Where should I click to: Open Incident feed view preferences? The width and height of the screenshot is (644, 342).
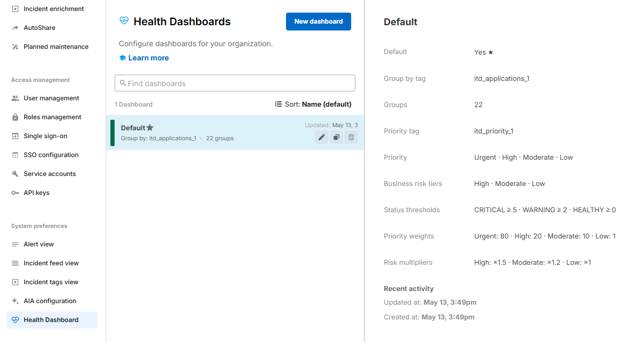click(x=52, y=263)
